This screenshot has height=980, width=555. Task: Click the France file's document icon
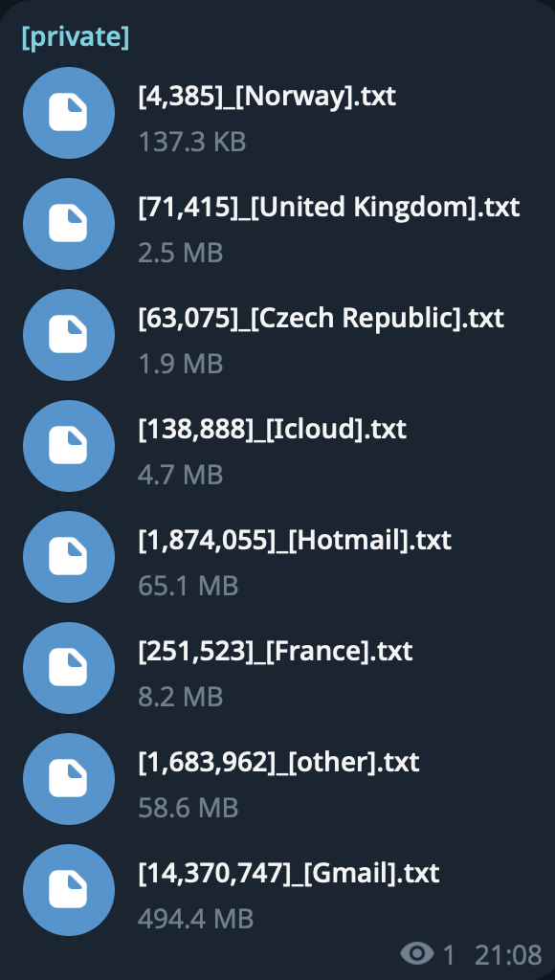click(x=69, y=668)
